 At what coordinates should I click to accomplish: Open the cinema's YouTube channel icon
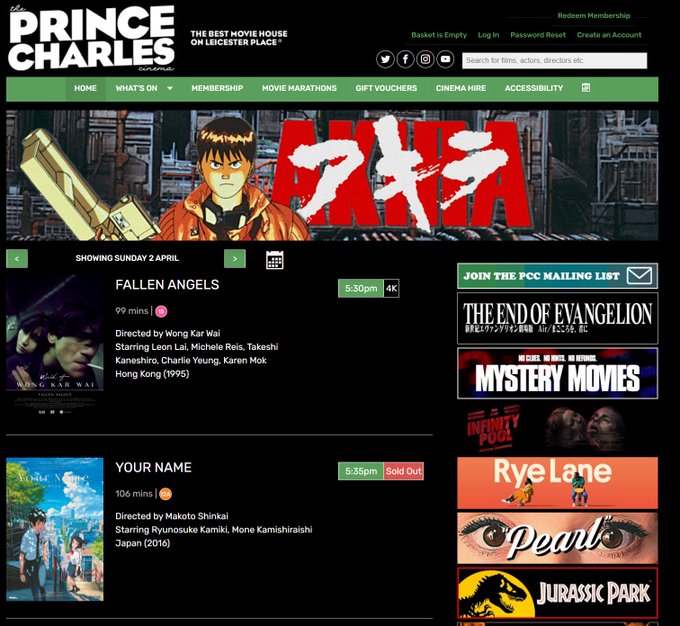tap(445, 59)
